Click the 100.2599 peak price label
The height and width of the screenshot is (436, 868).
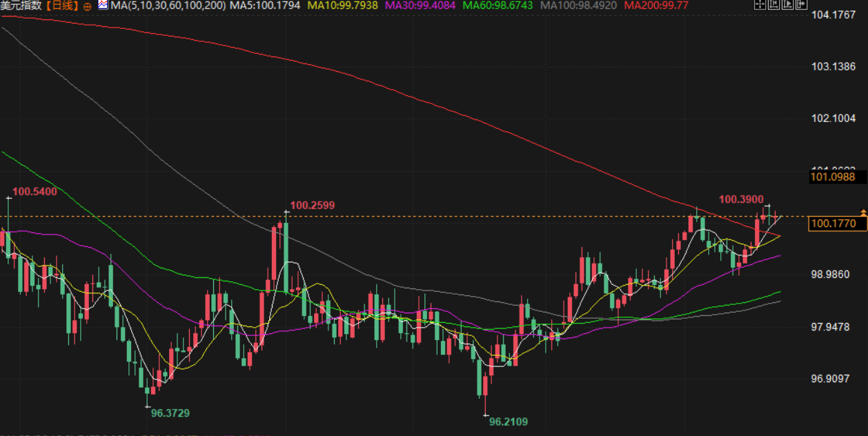click(313, 205)
